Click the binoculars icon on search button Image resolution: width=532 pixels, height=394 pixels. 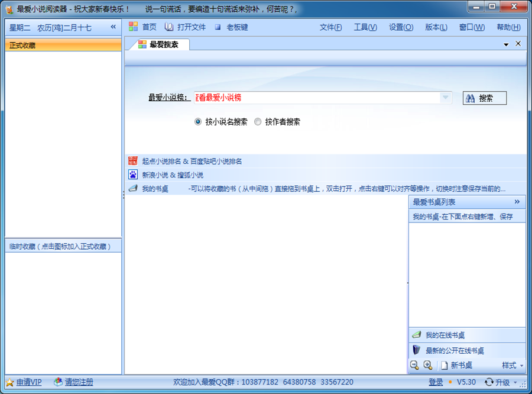click(471, 98)
